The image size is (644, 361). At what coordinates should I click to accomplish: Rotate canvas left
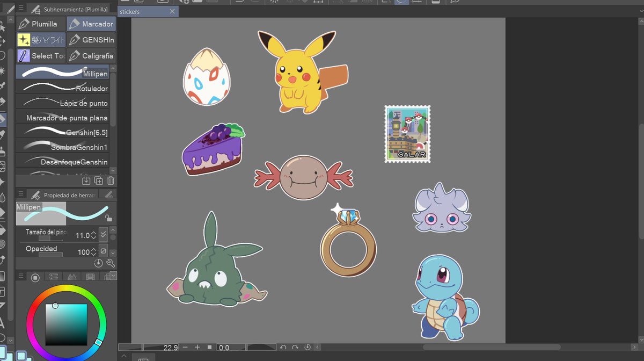click(x=283, y=348)
